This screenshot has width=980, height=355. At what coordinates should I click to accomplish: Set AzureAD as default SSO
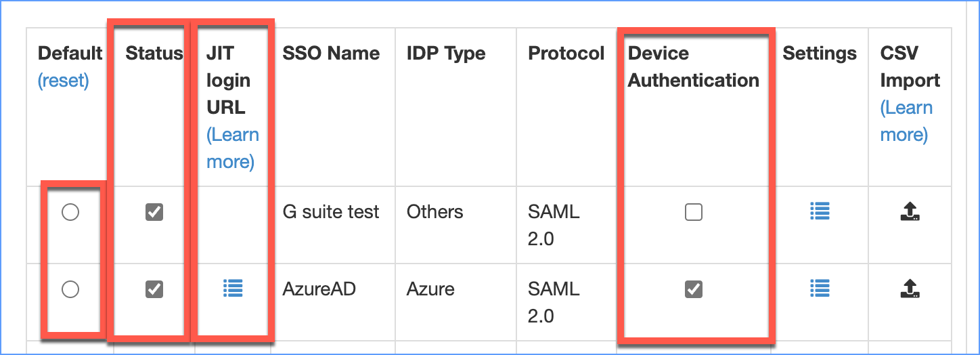click(x=70, y=290)
